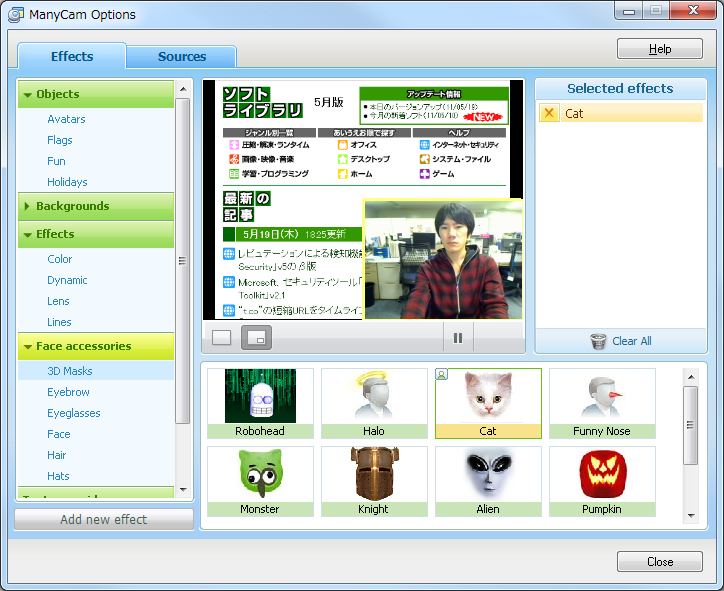Select Hair accessories
Image resolution: width=724 pixels, height=591 pixels.
[56, 455]
